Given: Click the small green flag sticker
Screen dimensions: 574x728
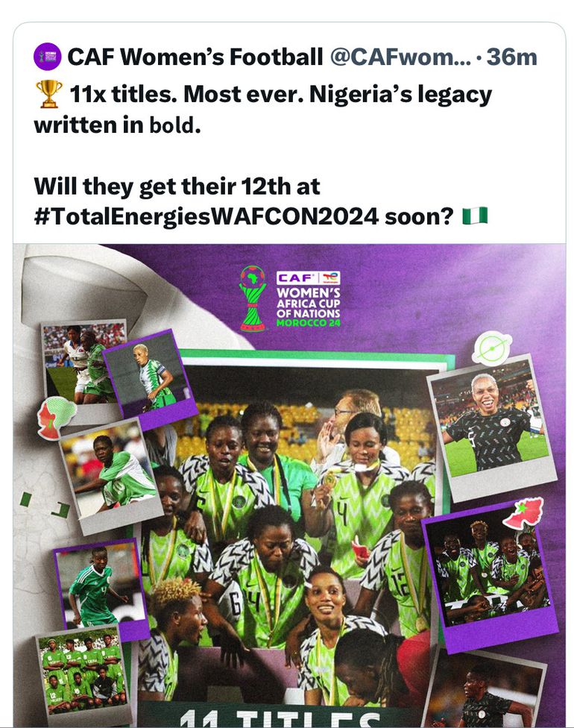Looking at the screenshot, I should 25,501.
